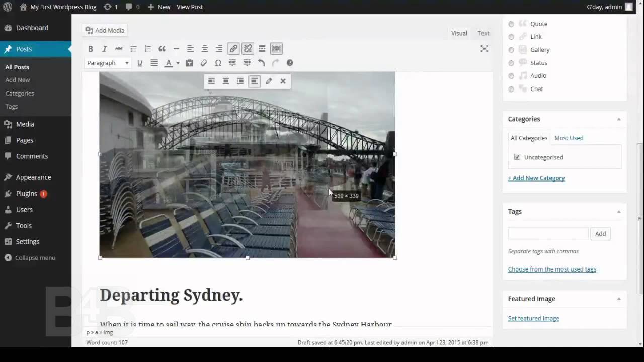Insert a numbered list
Screen dimensions: 644x362
[x=147, y=49]
